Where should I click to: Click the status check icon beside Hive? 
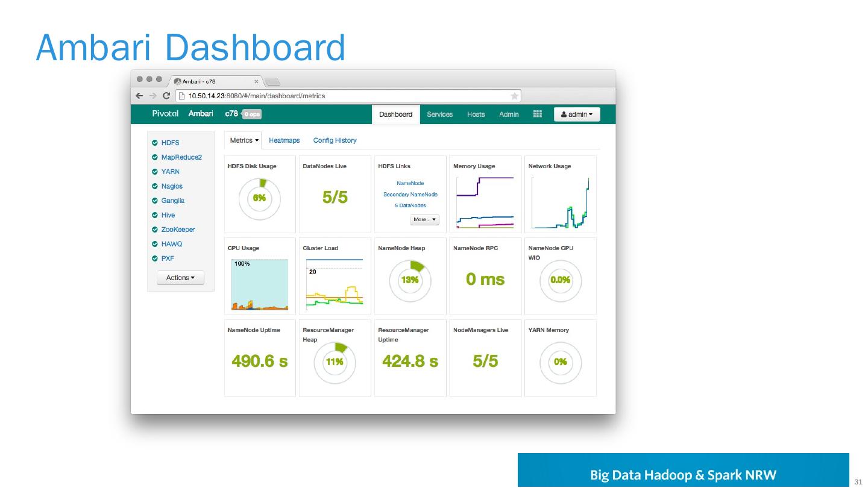click(155, 215)
